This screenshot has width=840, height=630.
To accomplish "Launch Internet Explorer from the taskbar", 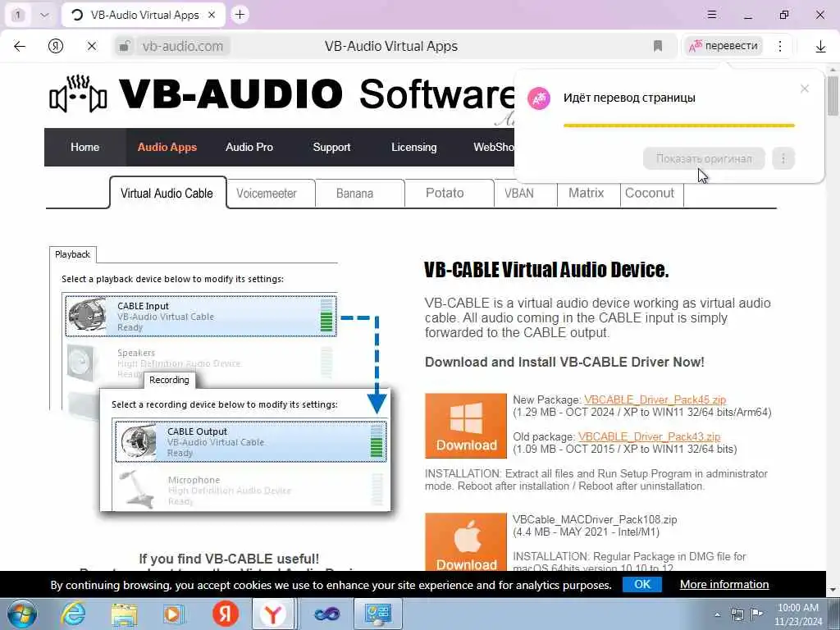I will pos(72,614).
